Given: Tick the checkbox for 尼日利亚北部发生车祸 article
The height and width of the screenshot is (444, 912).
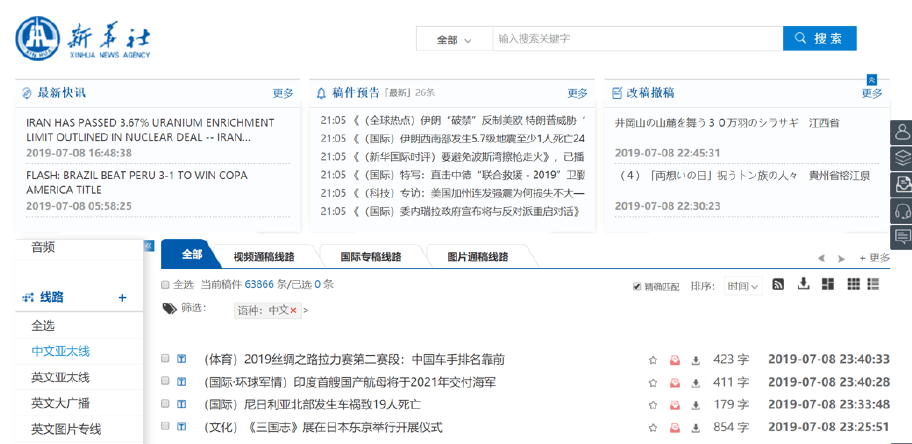Looking at the screenshot, I should [166, 405].
